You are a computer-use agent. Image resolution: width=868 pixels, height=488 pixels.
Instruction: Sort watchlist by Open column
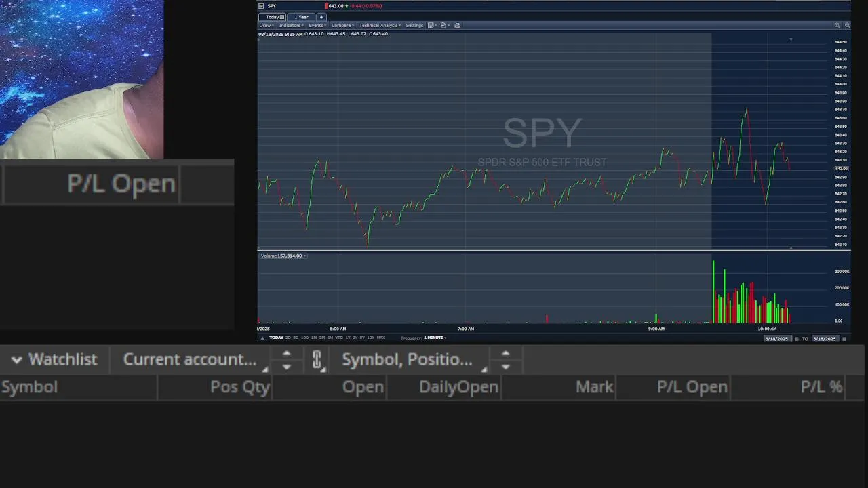330,387
